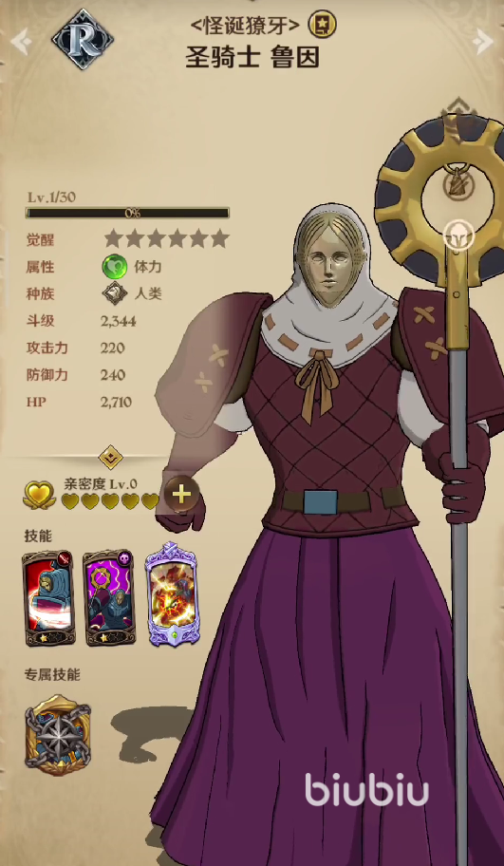
Task: Click the green 体力 attribute icon
Action: pos(114,268)
